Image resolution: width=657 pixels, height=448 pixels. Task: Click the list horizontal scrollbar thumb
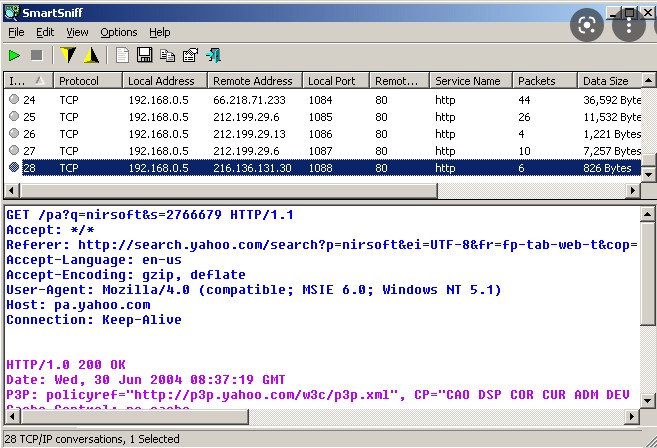pyautogui.click(x=228, y=191)
